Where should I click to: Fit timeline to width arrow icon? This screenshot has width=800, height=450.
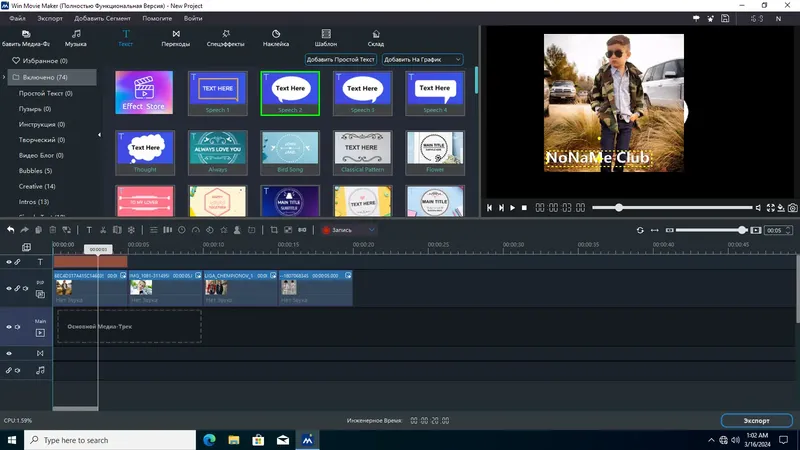(x=655, y=230)
